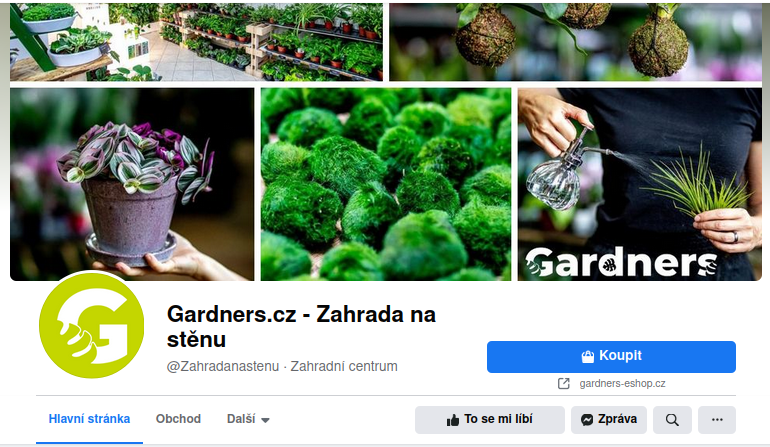Click the search magnifier icon button

(x=672, y=420)
